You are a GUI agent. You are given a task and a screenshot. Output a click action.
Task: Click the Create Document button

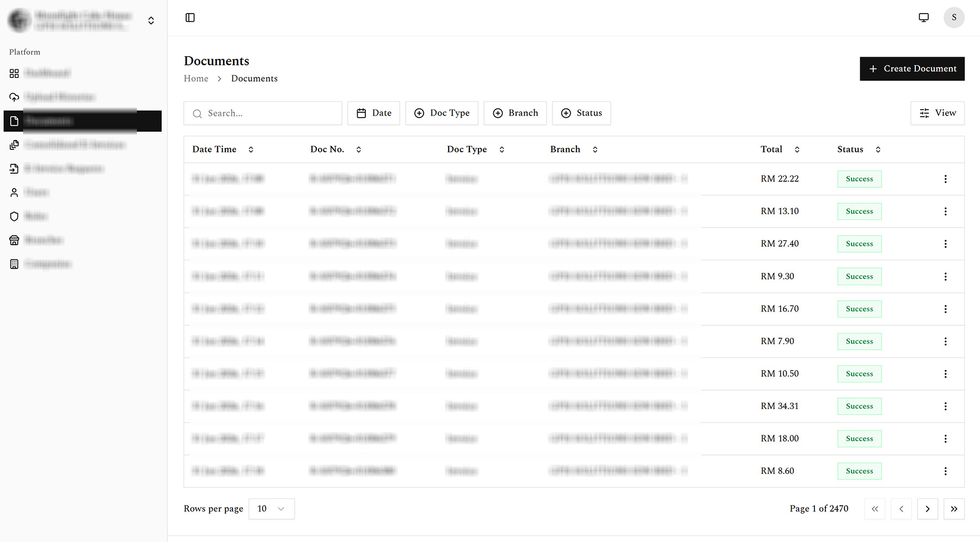[912, 69]
